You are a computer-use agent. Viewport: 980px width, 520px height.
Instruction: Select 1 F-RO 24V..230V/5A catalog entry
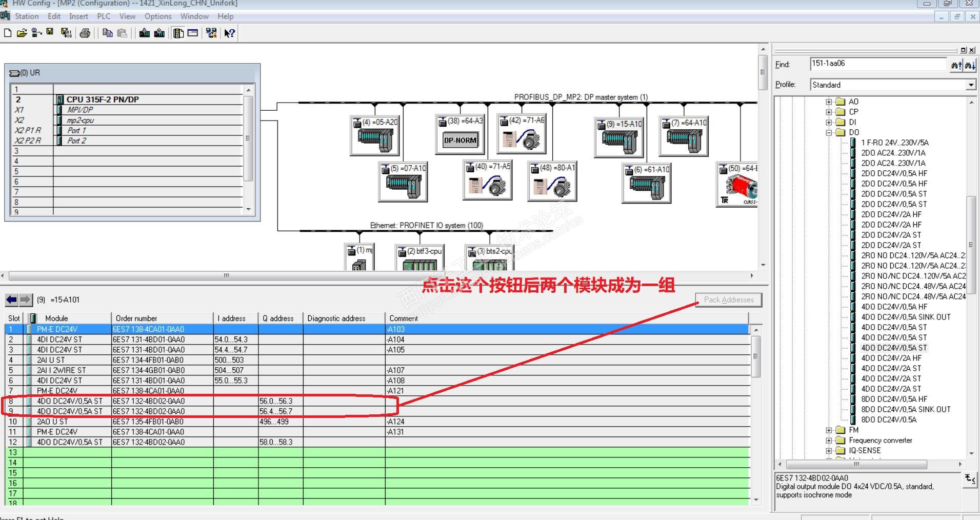pos(895,143)
